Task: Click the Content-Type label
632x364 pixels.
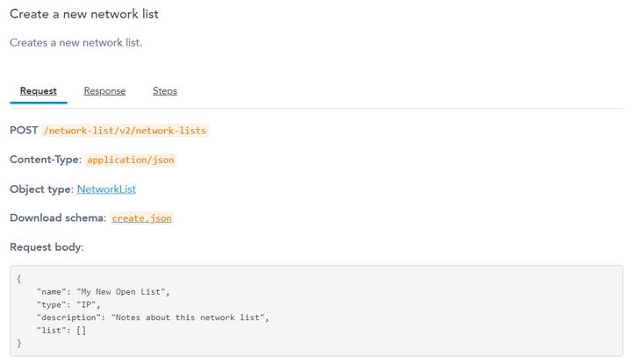Action: (x=45, y=160)
